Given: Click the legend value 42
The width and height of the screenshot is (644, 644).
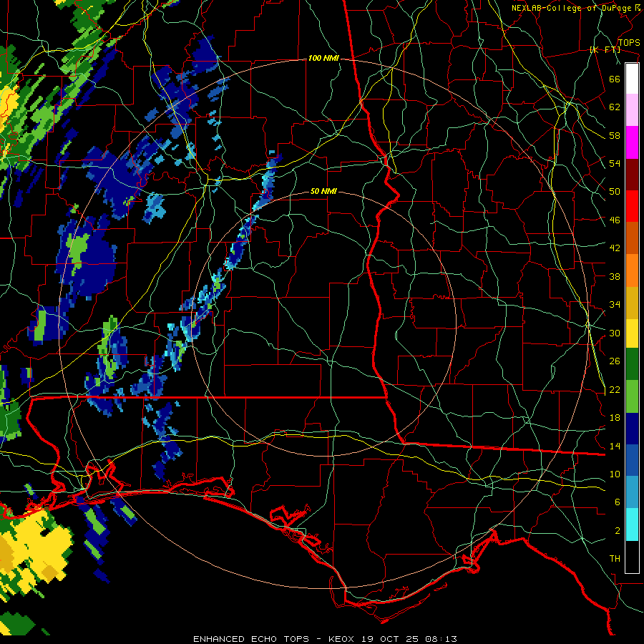Looking at the screenshot, I should pyautogui.click(x=615, y=248).
